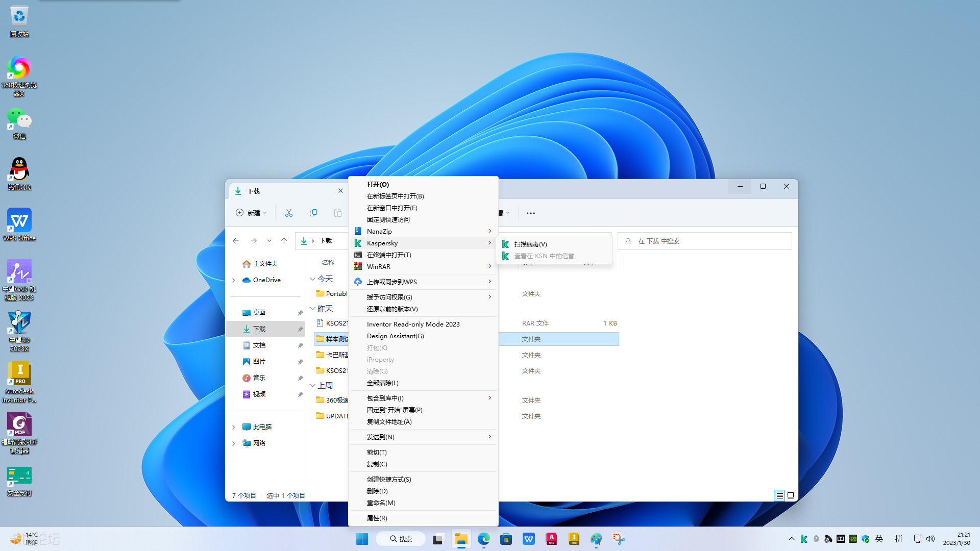Viewport: 980px width, 551px height.
Task: Click the 名称 column header
Action: [x=328, y=263]
